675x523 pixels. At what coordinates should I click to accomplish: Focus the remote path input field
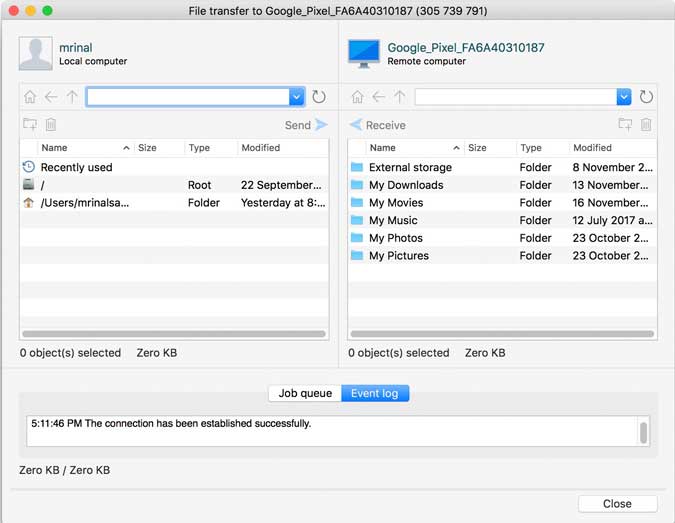pyautogui.click(x=516, y=97)
